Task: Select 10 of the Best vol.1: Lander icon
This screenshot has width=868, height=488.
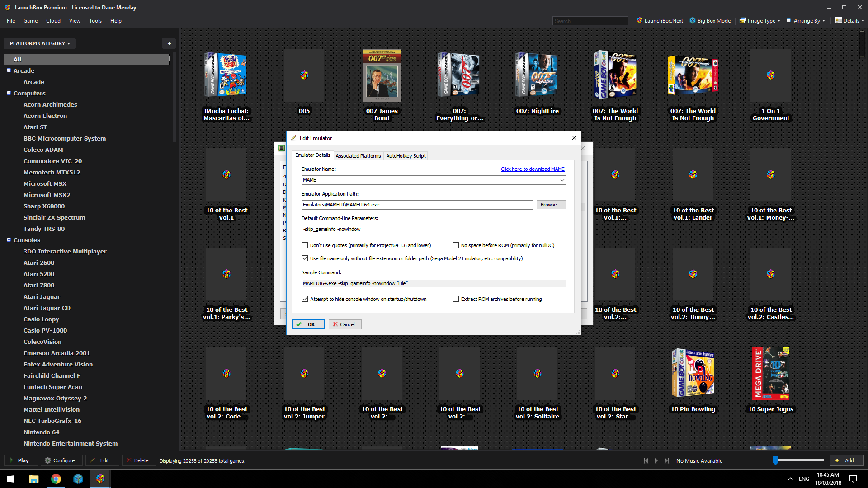Action: pyautogui.click(x=693, y=174)
